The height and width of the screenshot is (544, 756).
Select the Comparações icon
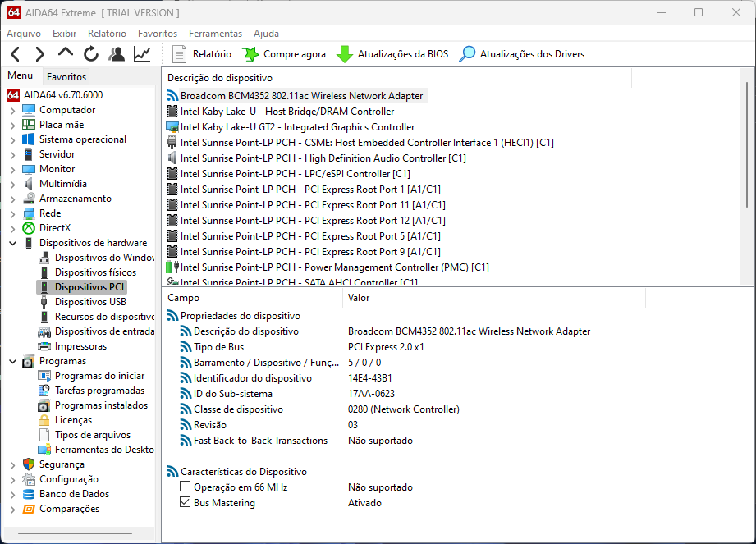29,509
